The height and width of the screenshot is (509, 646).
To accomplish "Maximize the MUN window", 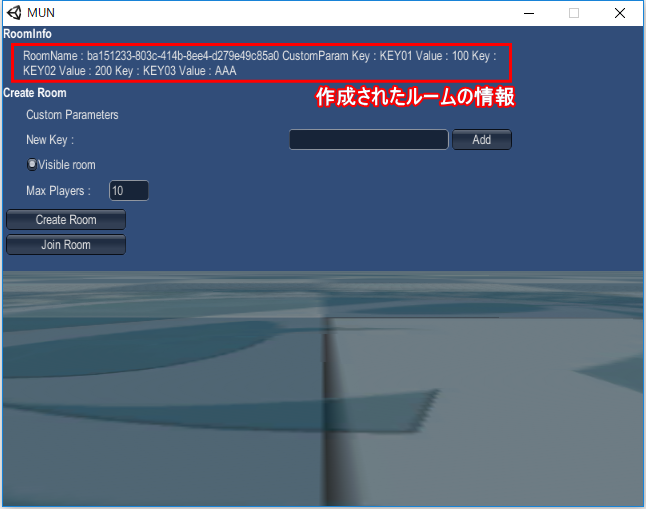I will (x=574, y=13).
